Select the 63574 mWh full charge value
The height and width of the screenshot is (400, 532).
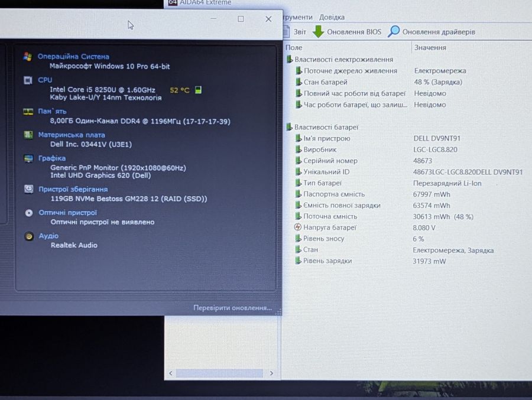[432, 206]
